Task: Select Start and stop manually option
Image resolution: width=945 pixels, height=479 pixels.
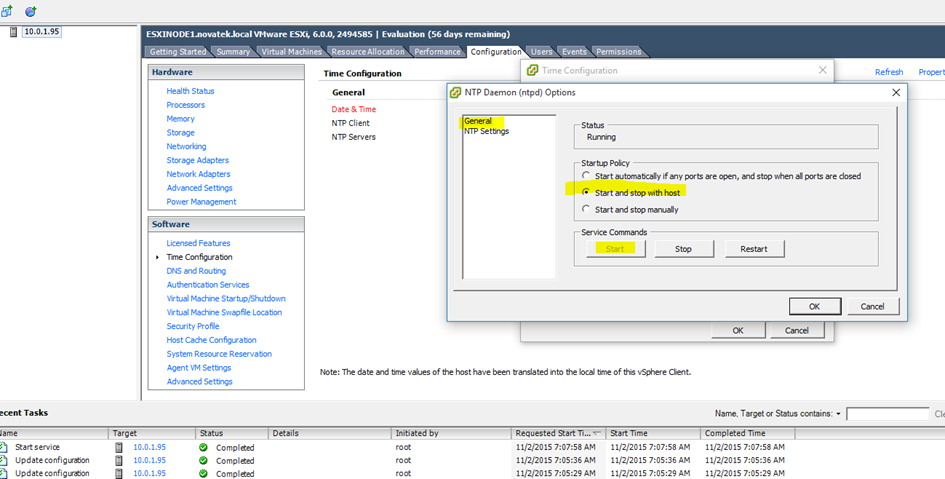Action: click(x=586, y=209)
